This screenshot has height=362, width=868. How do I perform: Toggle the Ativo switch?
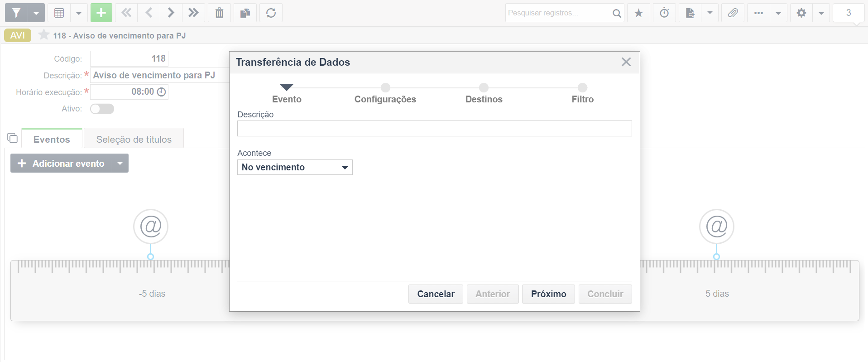coord(102,109)
